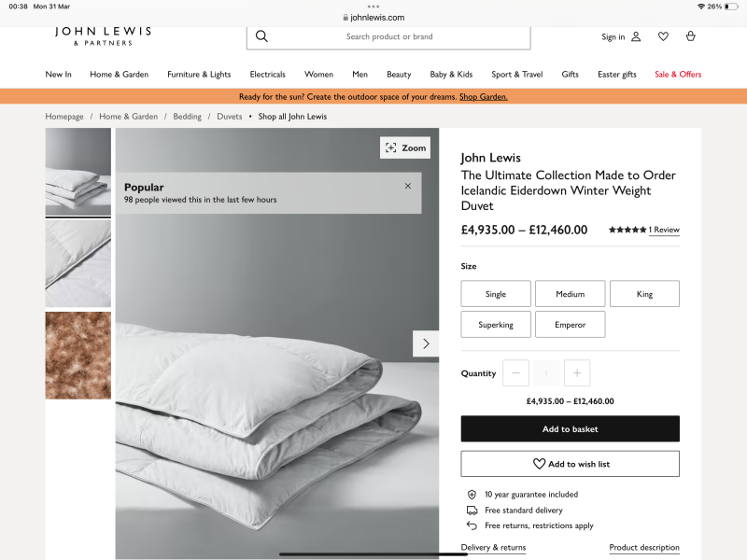Open the Product description link
This screenshot has height=560, width=747.
click(644, 547)
